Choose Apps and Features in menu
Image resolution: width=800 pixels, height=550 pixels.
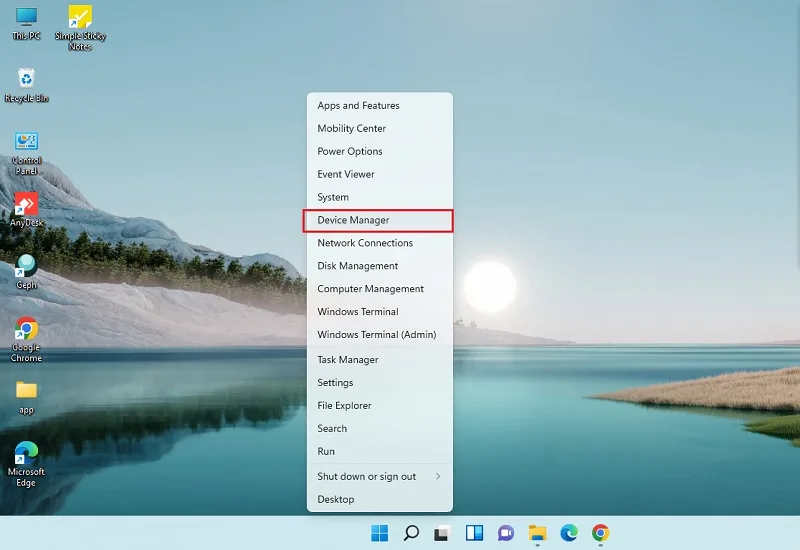pyautogui.click(x=380, y=106)
